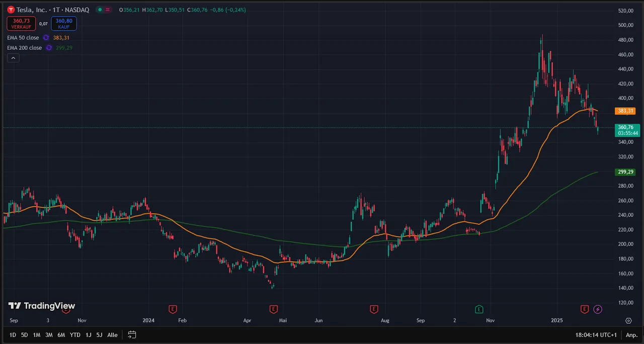
Task: Open the 18:04:14 UTC+1 timezone menu
Action: (x=597, y=335)
